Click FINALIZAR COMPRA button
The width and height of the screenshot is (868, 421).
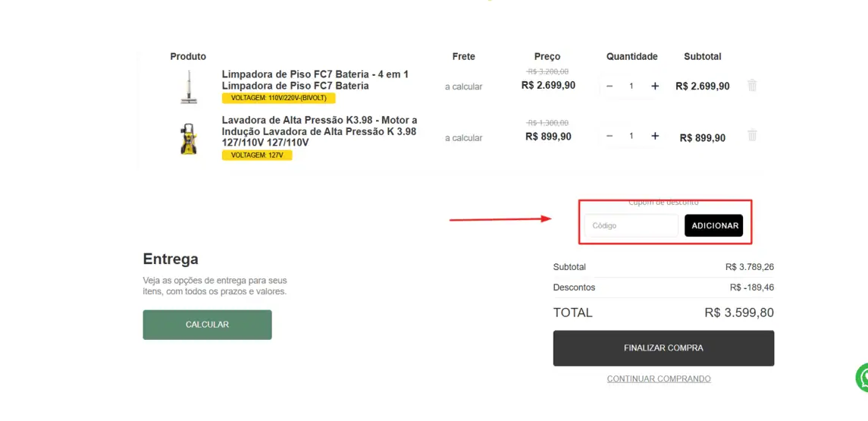point(663,348)
